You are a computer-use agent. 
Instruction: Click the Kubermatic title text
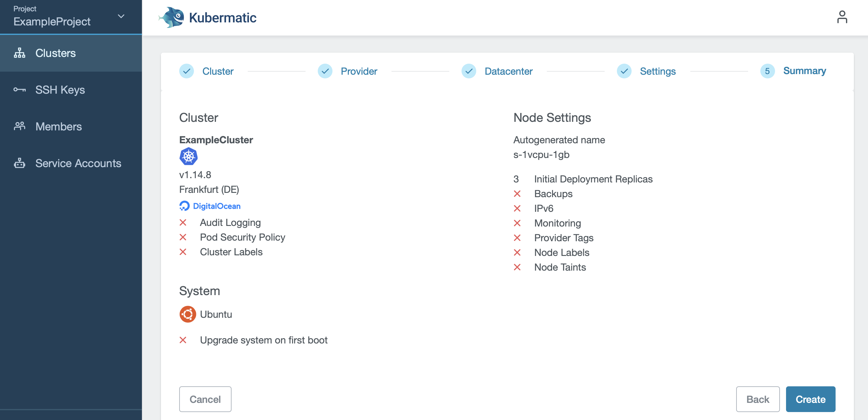click(222, 17)
